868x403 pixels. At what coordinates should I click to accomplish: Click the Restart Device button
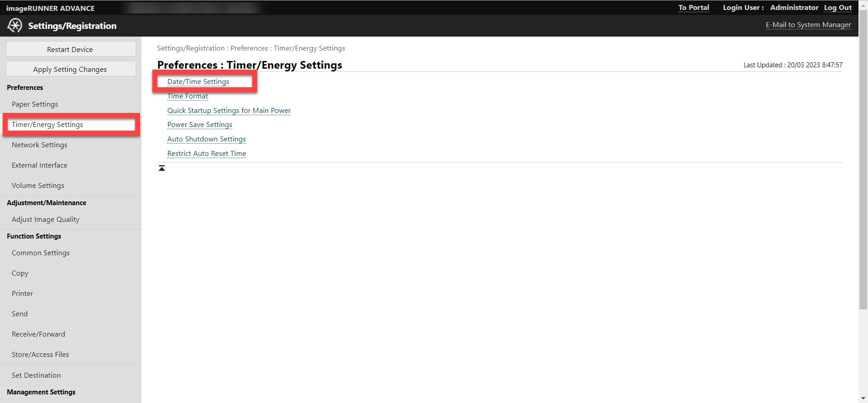tap(71, 49)
